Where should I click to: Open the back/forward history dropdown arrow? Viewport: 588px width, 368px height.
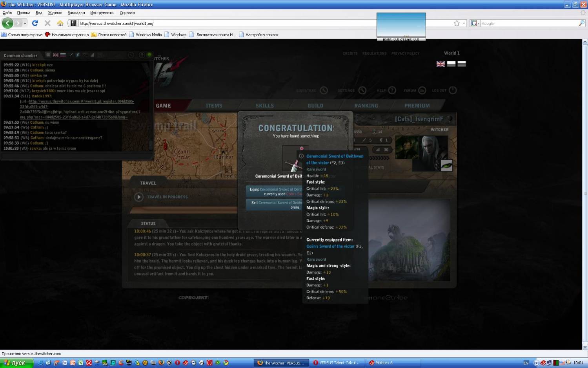(x=25, y=23)
